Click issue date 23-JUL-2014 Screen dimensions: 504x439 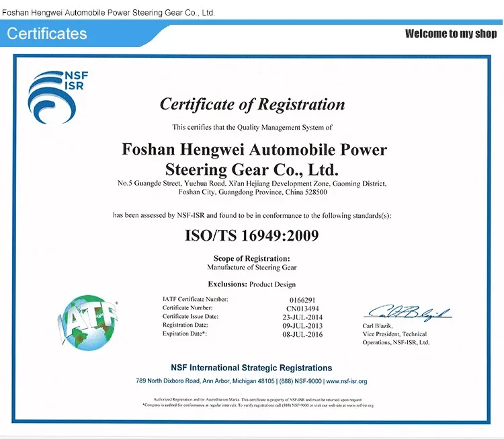(302, 317)
